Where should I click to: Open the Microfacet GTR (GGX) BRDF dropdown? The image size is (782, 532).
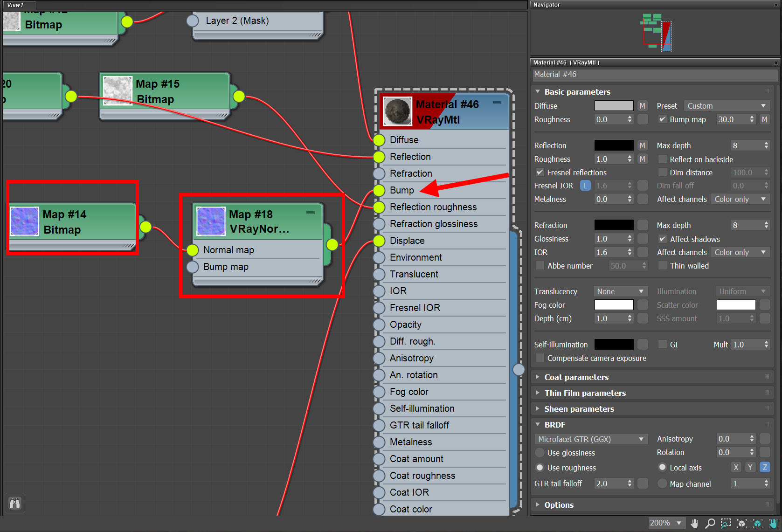click(591, 439)
